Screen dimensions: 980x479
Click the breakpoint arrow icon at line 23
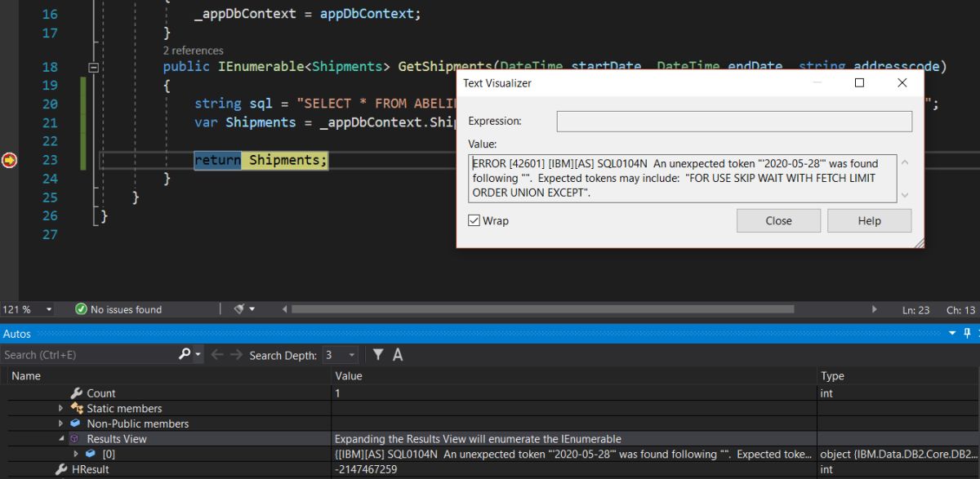pyautogui.click(x=9, y=160)
